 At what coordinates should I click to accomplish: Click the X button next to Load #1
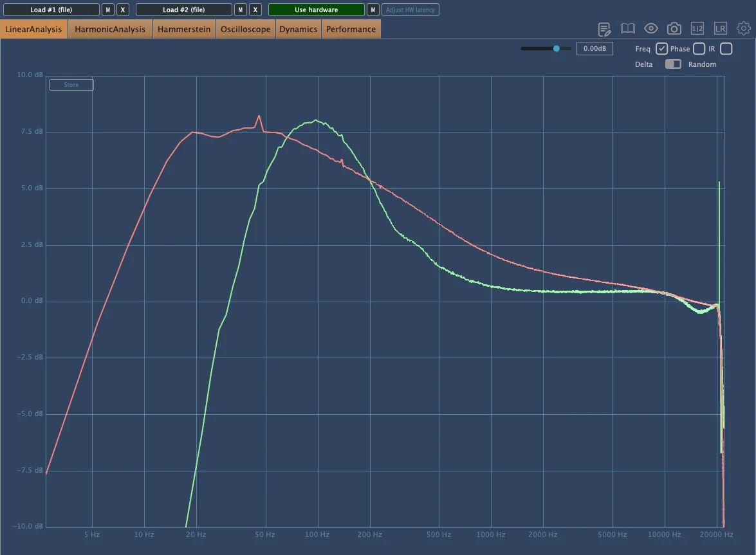coord(123,10)
